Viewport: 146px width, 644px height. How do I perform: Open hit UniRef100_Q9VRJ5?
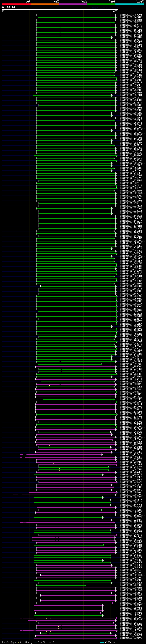pyautogui.click(x=131, y=410)
